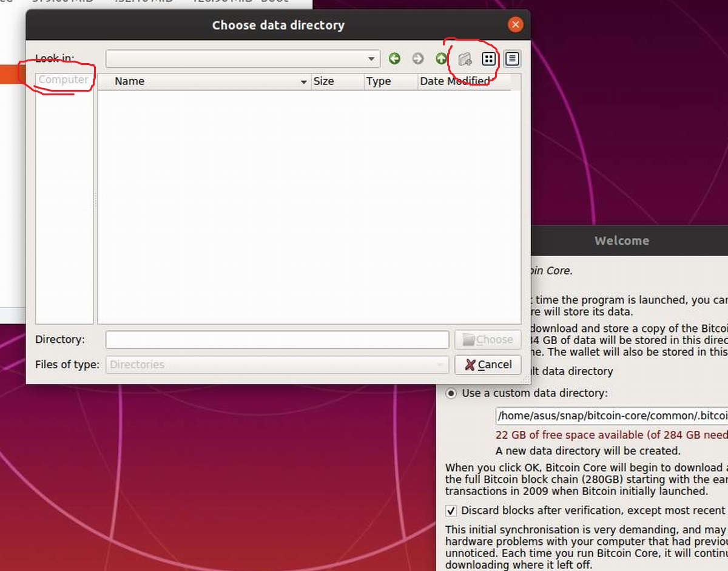This screenshot has height=571, width=728.
Task: Focus the Directory text field
Action: tap(277, 339)
